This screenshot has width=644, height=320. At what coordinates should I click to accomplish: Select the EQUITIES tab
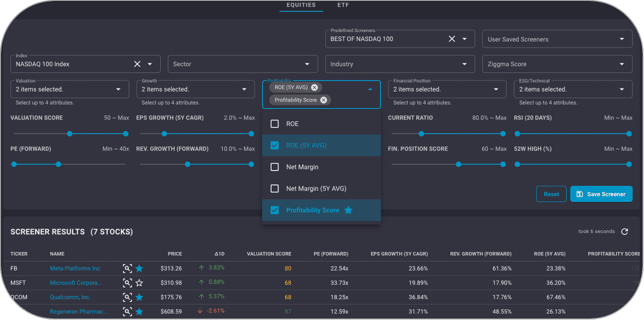click(301, 5)
